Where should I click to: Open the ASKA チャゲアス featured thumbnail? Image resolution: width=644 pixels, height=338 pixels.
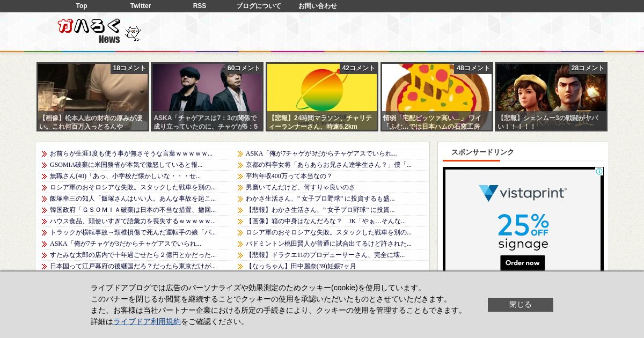[207, 97]
